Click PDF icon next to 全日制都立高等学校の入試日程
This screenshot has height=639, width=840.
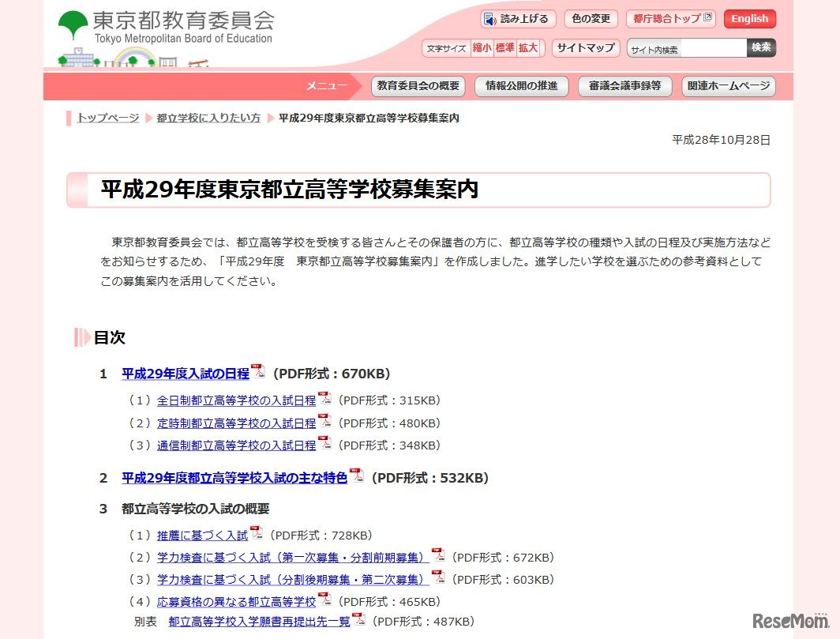pyautogui.click(x=324, y=399)
